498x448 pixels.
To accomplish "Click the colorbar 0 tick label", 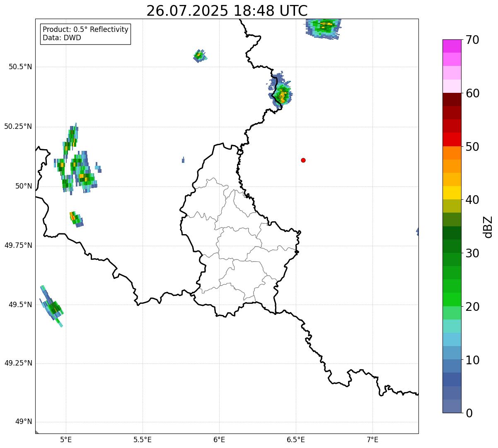I will (x=469, y=413).
